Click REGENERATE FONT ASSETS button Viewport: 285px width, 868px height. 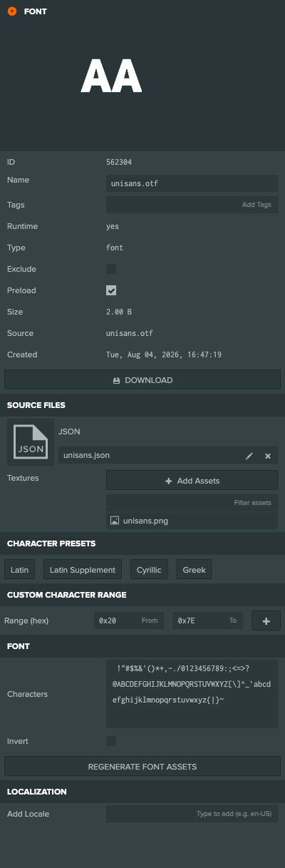142,766
